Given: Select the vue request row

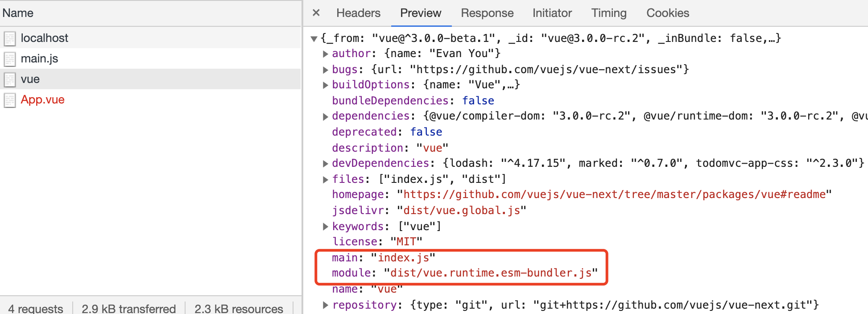Looking at the screenshot, I should point(151,79).
